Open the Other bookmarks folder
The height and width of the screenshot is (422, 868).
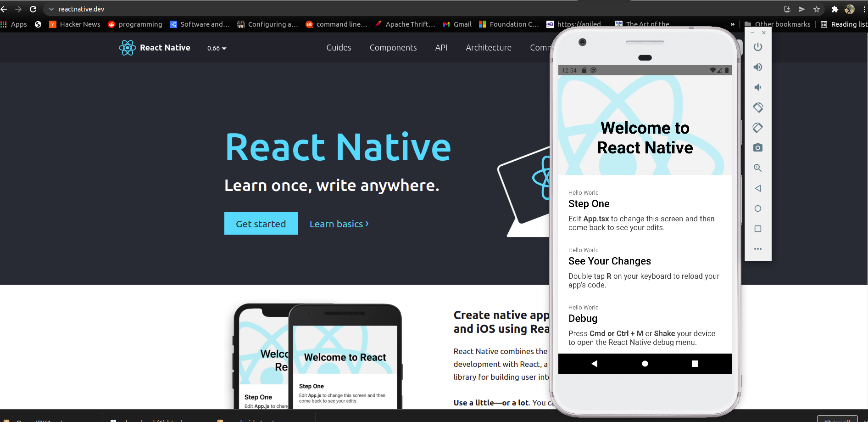point(778,24)
